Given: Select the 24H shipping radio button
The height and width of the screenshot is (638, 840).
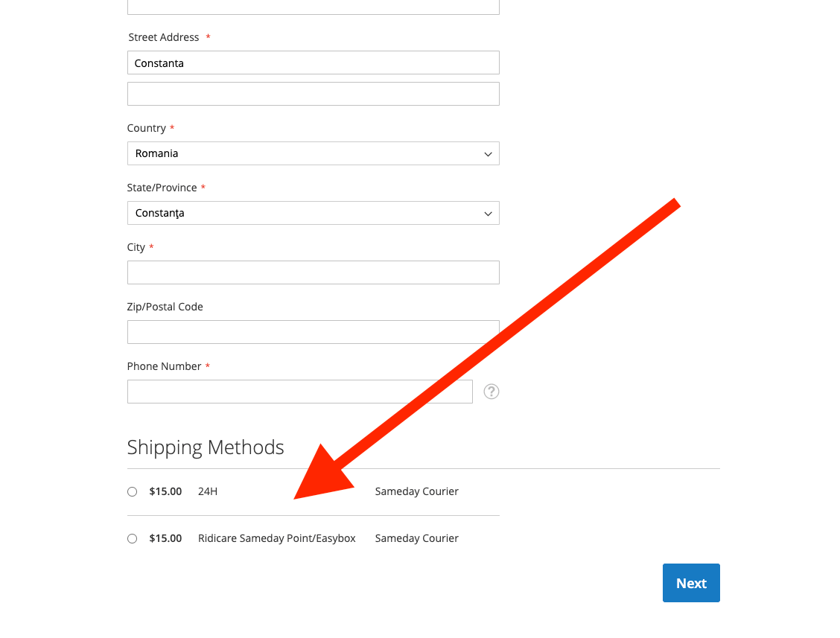Looking at the screenshot, I should (133, 491).
